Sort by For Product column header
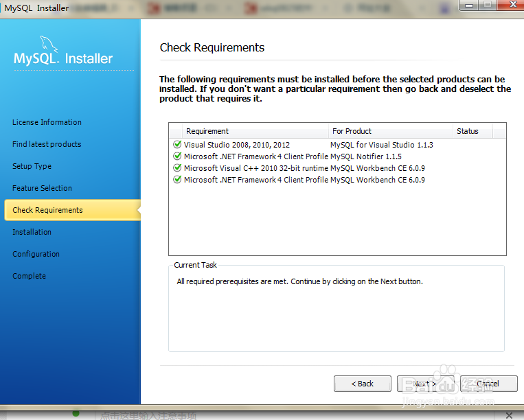This screenshot has height=420, width=524. pyautogui.click(x=391, y=131)
